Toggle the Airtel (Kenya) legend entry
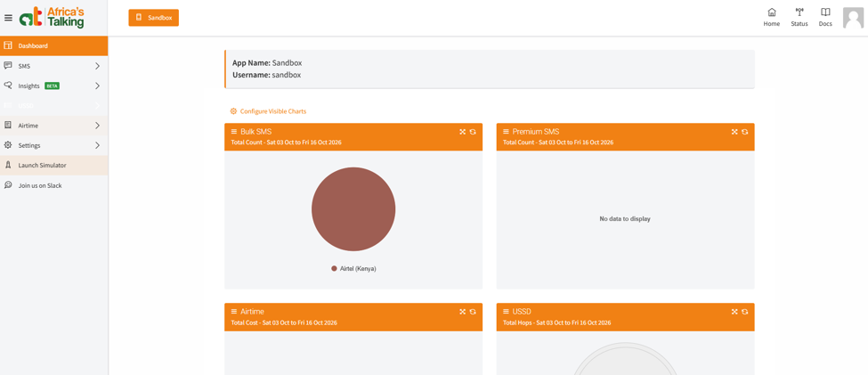The image size is (868, 375). click(353, 269)
